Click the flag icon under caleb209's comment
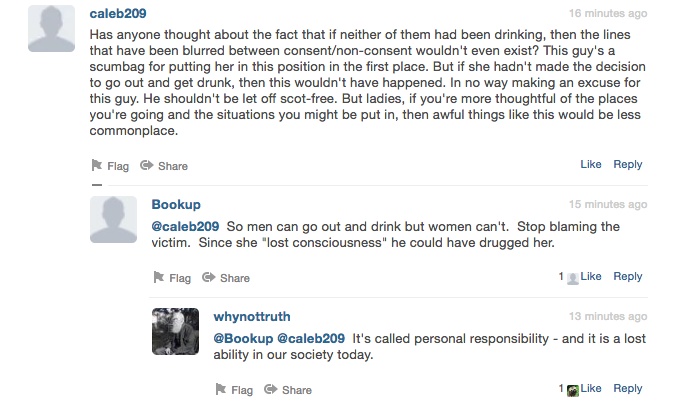The height and width of the screenshot is (406, 696). [97, 165]
